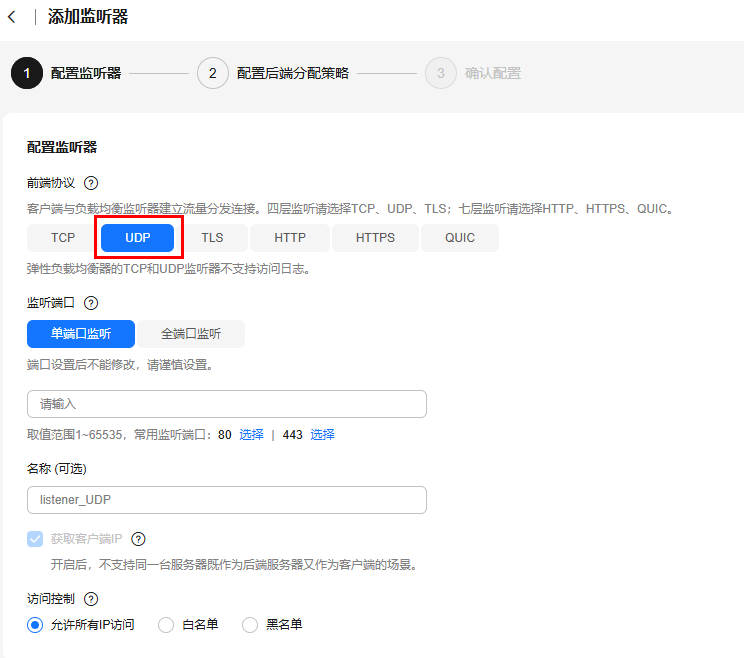The height and width of the screenshot is (658, 744).
Task: Open help icon next to 访问控制
Action: pos(91,599)
